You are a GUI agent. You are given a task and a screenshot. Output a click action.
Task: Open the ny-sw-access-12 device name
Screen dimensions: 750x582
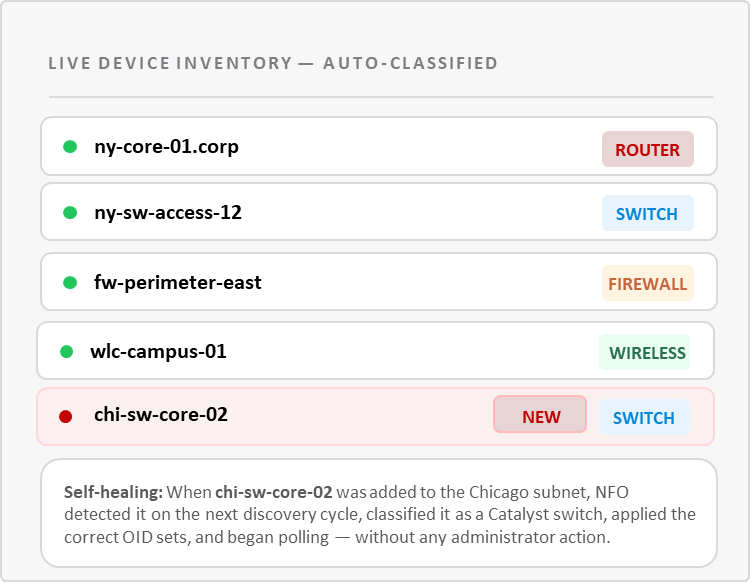[168, 212]
